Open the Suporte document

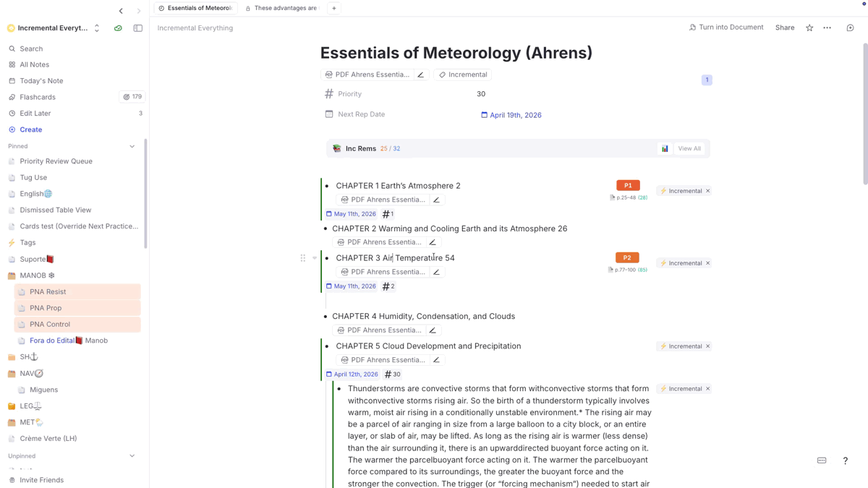point(37,259)
